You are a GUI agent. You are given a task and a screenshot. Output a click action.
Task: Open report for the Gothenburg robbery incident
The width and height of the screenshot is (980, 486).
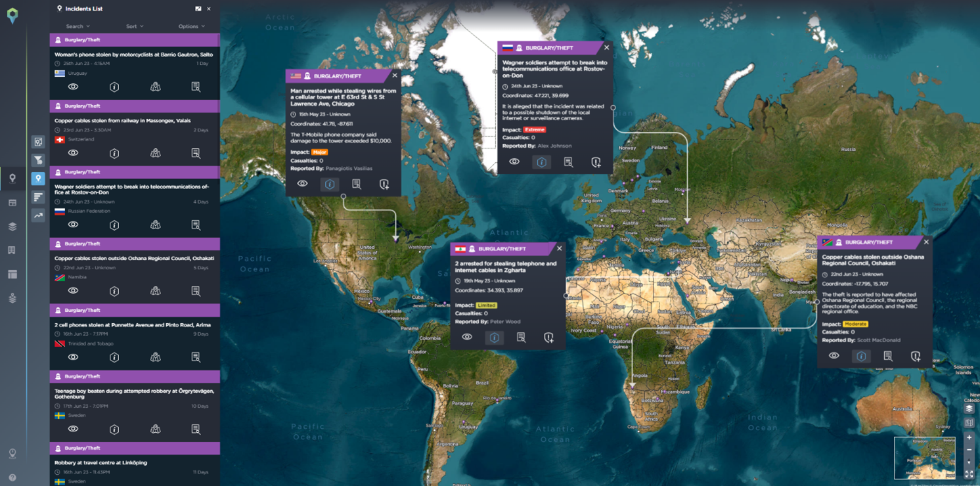pyautogui.click(x=196, y=429)
